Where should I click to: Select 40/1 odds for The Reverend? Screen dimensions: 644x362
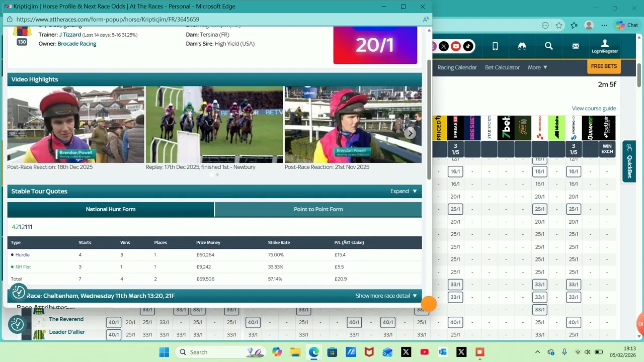[x=114, y=322]
